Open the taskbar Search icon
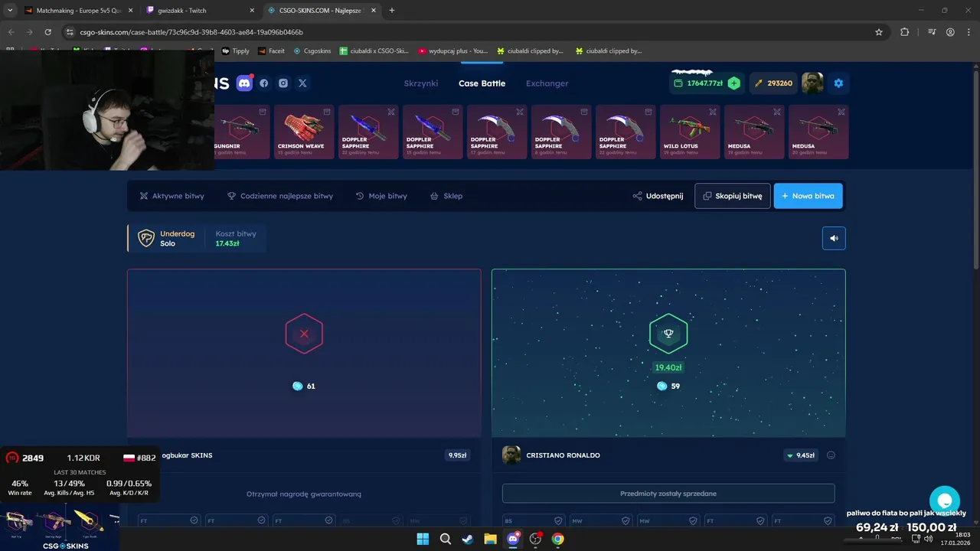This screenshot has width=980, height=551. (x=445, y=539)
